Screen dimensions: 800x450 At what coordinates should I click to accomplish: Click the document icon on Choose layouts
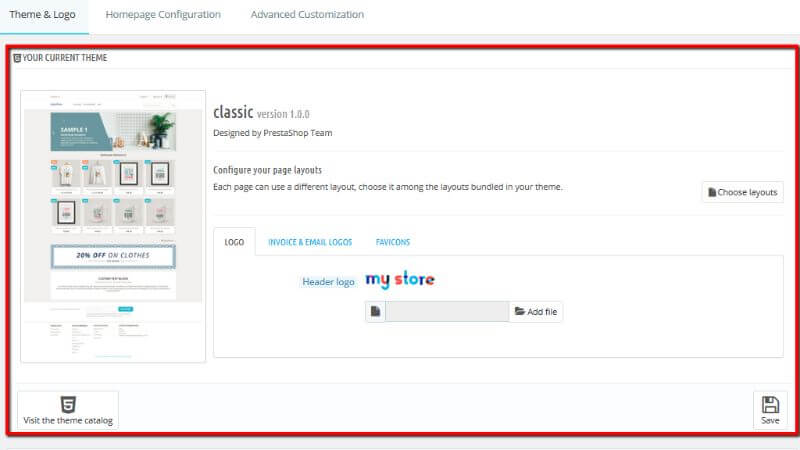coord(712,192)
